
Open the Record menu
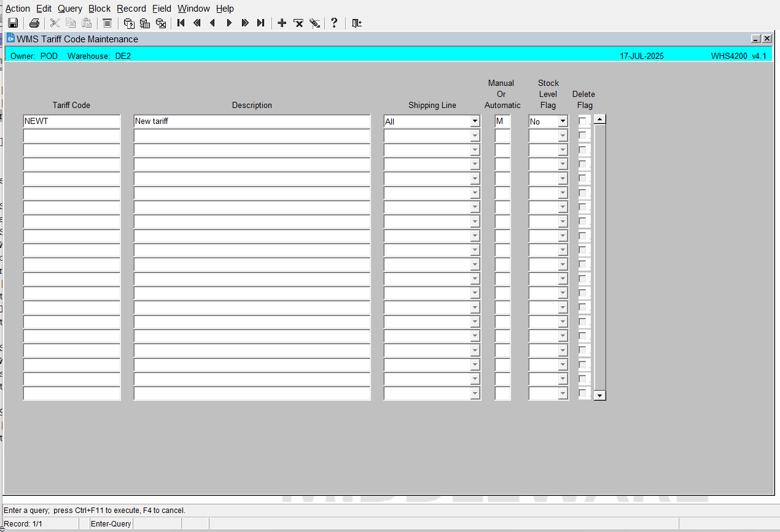(131, 9)
